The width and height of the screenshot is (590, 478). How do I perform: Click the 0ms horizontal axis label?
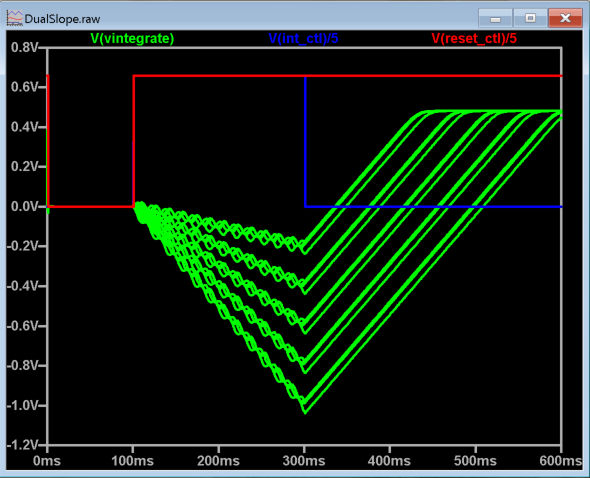(47, 461)
